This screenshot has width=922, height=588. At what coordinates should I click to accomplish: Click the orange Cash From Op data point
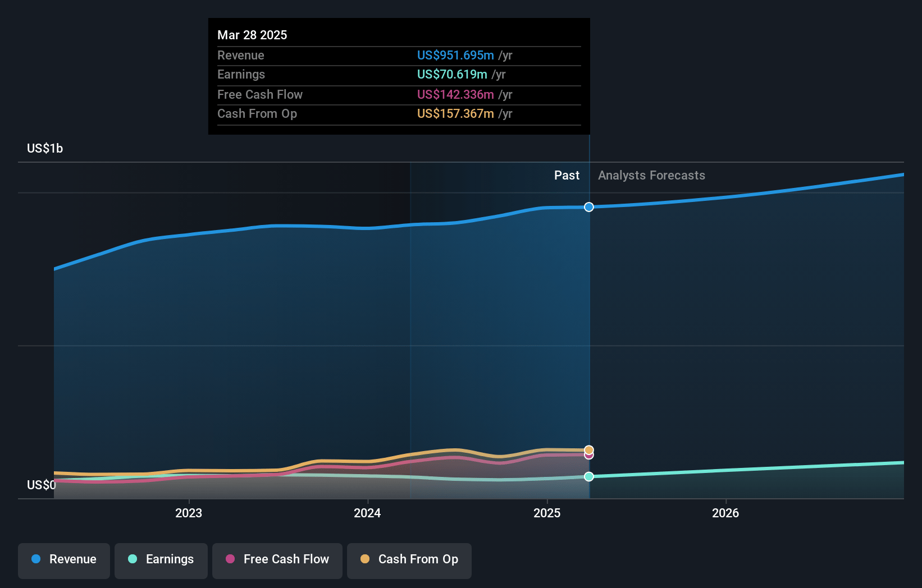[589, 450]
